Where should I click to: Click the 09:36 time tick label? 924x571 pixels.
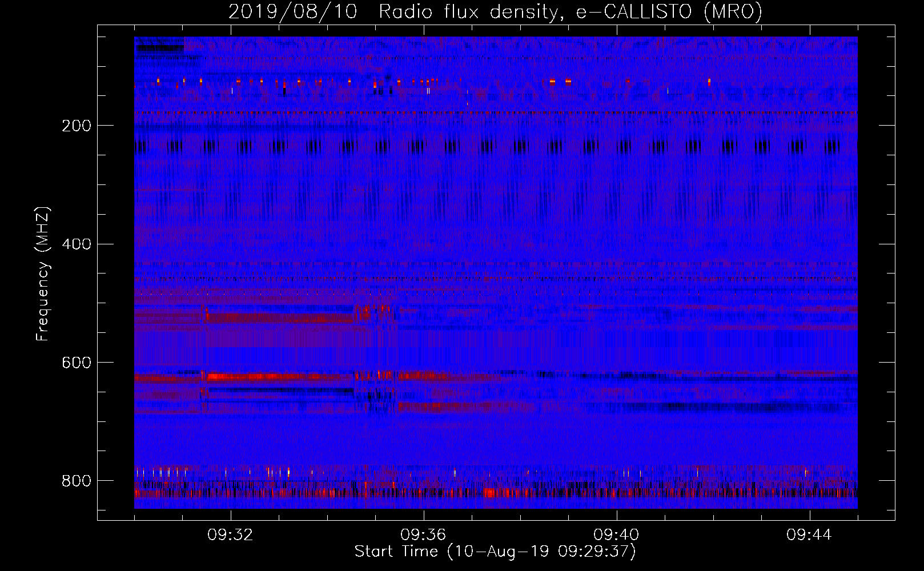(x=423, y=535)
